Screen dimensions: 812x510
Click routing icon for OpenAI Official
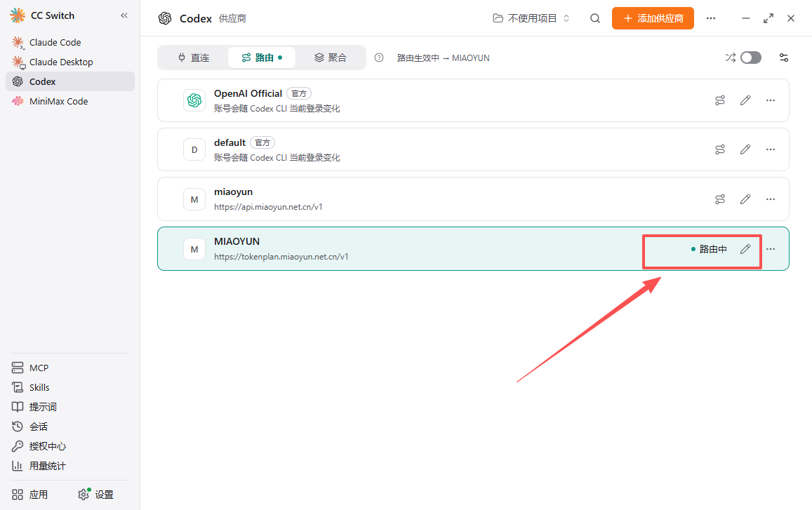720,100
